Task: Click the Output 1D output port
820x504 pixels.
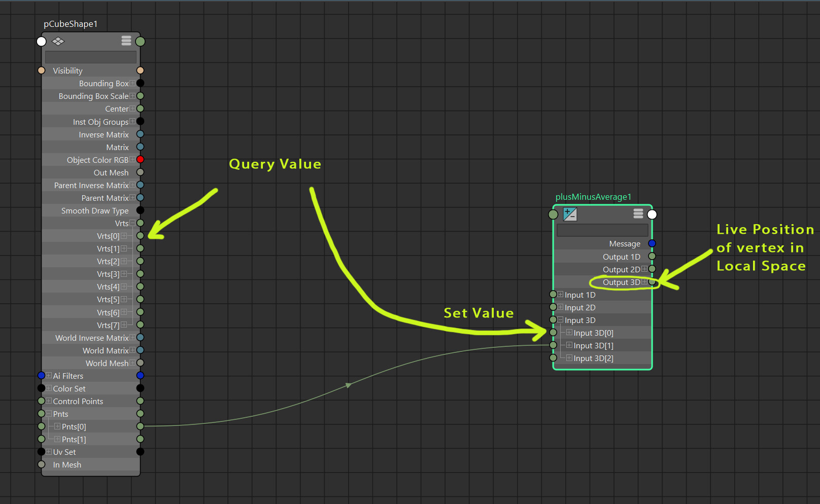Action: pos(652,257)
